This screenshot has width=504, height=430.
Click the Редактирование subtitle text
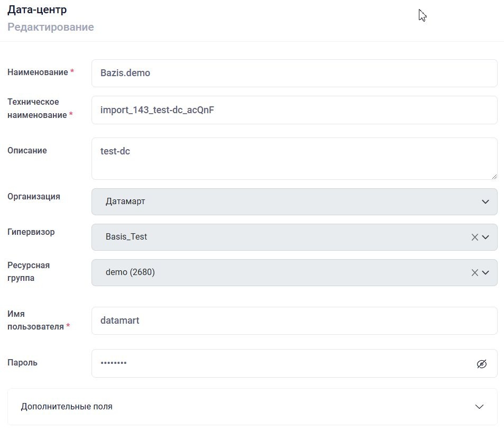(x=51, y=27)
